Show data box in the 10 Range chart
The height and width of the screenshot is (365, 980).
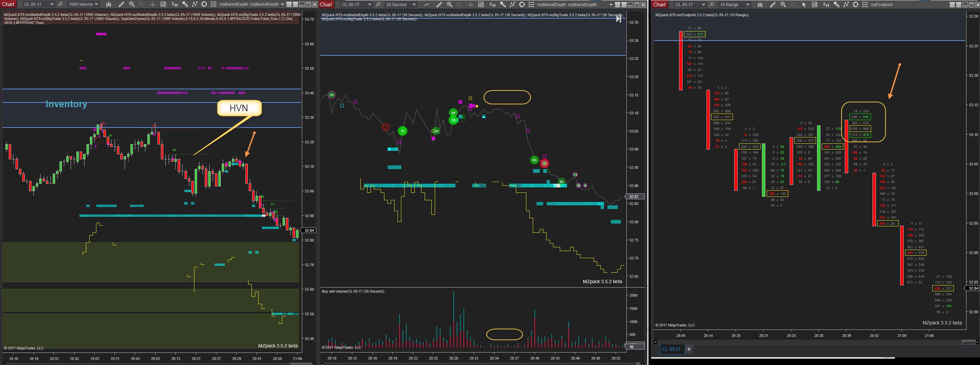coord(814,4)
